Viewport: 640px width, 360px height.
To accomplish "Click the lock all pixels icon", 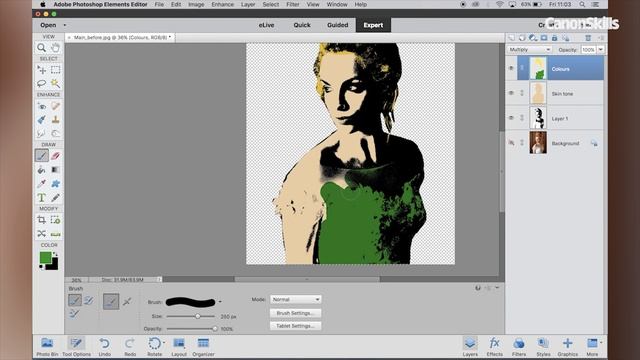I will point(554,38).
